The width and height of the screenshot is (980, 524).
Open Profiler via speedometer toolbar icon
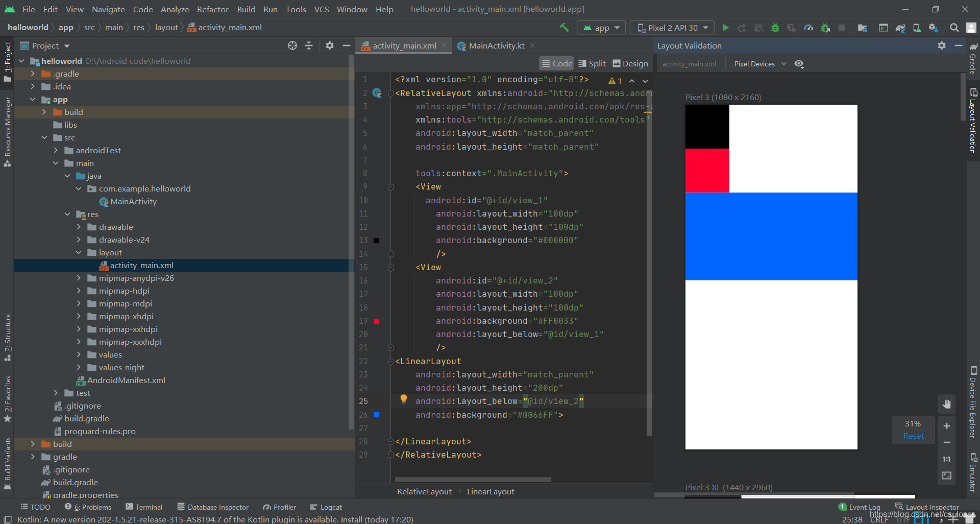pyautogui.click(x=808, y=28)
